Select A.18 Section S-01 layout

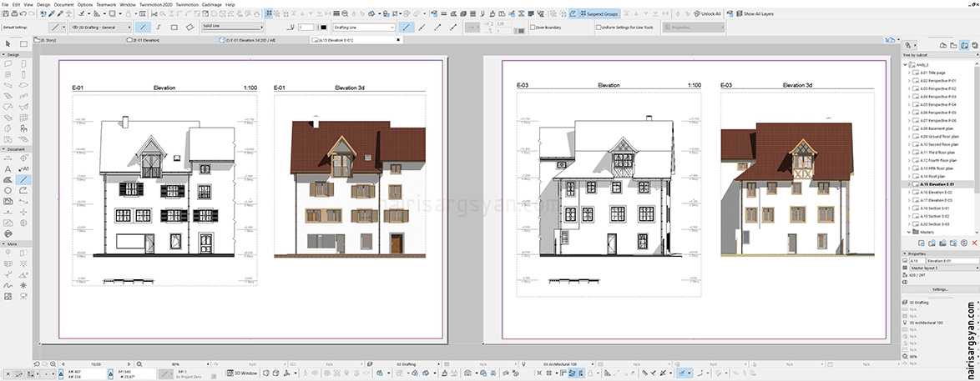[934, 208]
